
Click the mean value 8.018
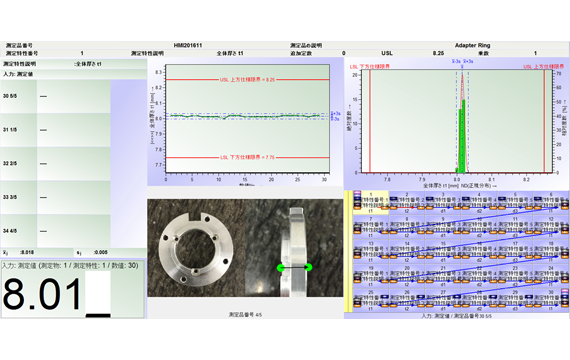click(x=27, y=252)
